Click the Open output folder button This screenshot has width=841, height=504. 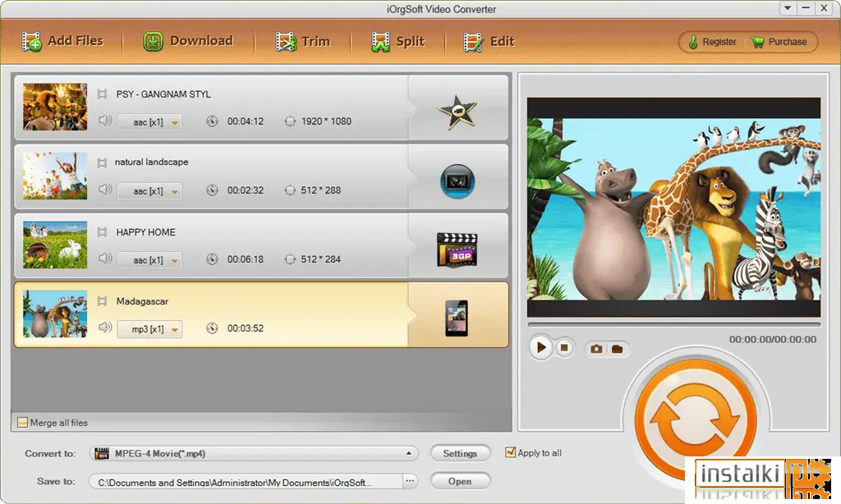460,482
